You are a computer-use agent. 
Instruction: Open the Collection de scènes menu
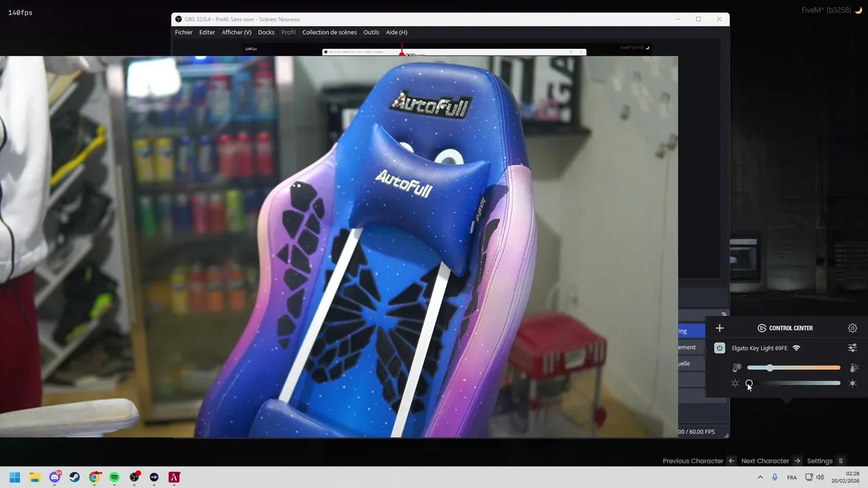click(x=330, y=32)
